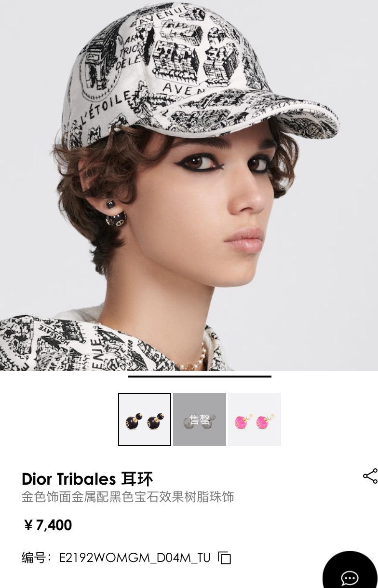The width and height of the screenshot is (378, 588).
Task: Open the model photo in full view
Action: point(189,185)
